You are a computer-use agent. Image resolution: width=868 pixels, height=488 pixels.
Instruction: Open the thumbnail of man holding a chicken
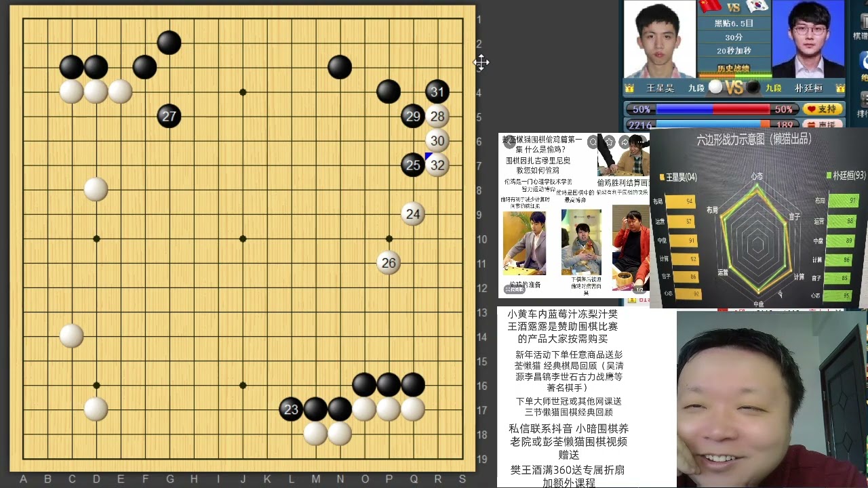(580, 242)
